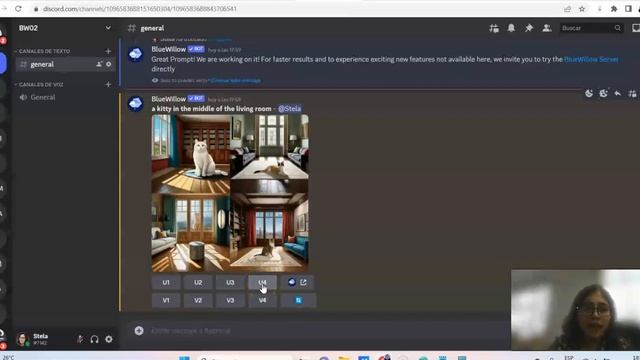Click the BlueWillow external link button

[297, 282]
